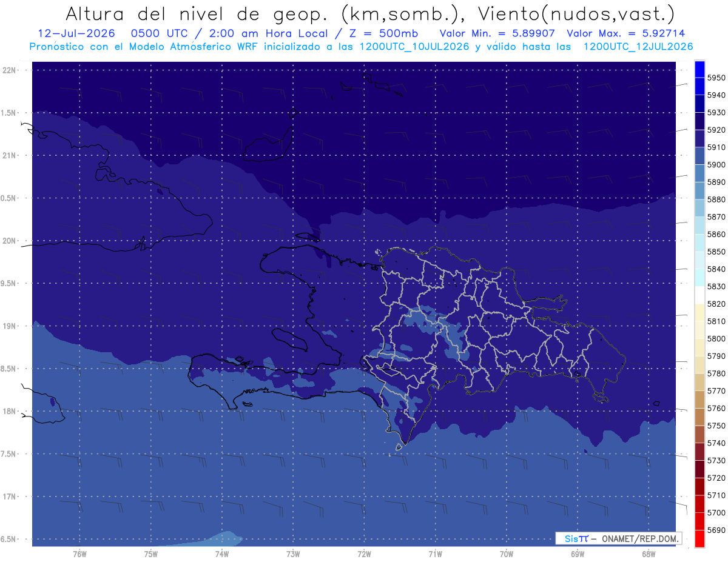This screenshot has height=562, width=728.
Task: Click the 0.5N latitude label
Action: 8,198
